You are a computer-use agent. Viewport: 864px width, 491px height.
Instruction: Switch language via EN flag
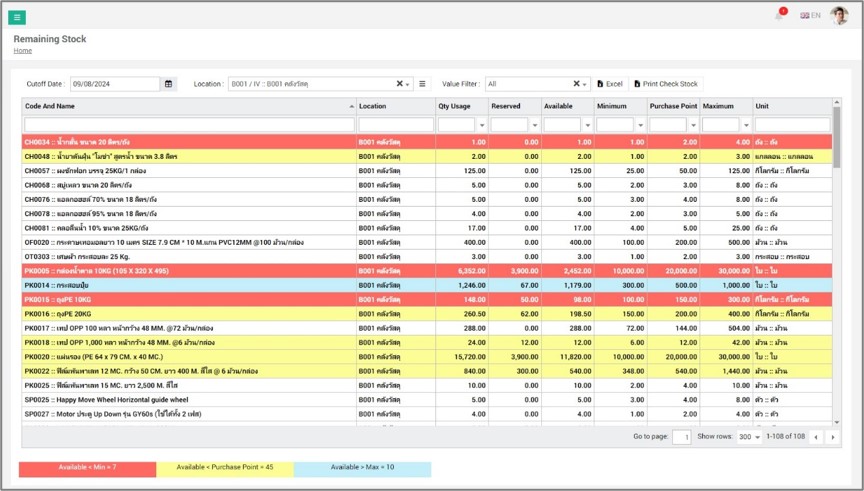[x=810, y=15]
